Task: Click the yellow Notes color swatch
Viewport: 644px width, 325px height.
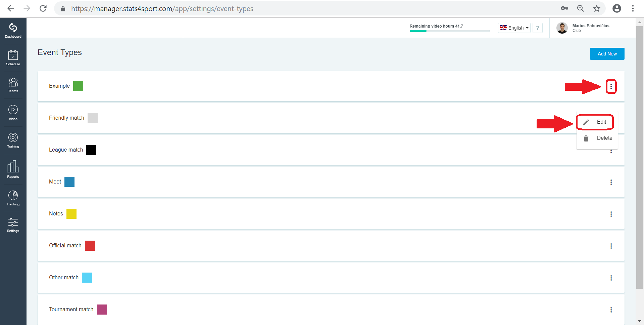Action: point(71,214)
